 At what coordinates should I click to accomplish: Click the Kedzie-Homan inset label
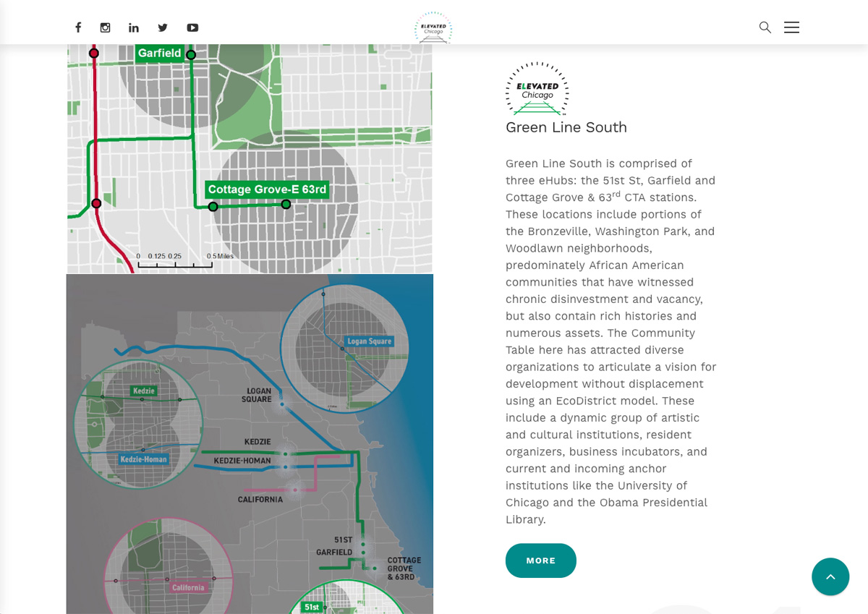click(143, 459)
